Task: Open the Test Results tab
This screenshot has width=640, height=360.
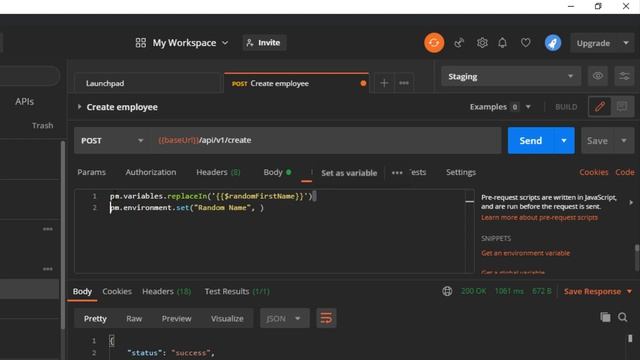Action: coord(237,291)
